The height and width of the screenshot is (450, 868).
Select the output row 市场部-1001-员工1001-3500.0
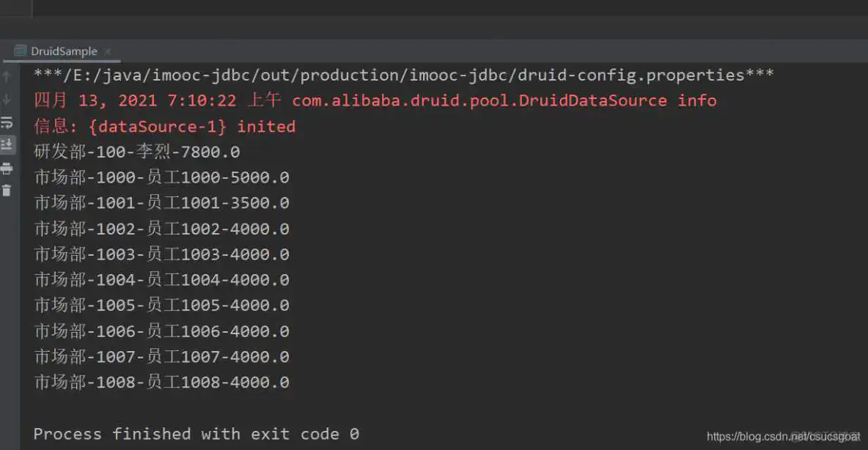tap(161, 203)
